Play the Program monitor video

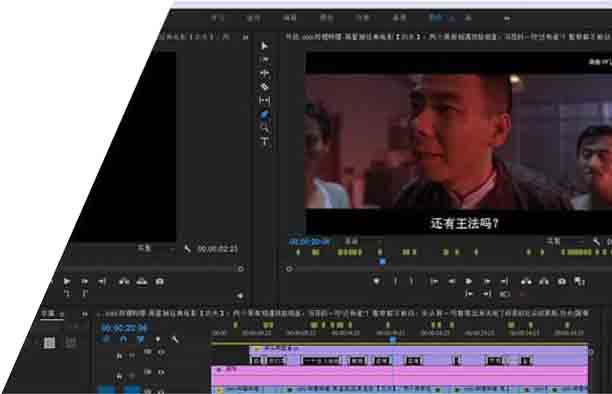[x=469, y=281]
